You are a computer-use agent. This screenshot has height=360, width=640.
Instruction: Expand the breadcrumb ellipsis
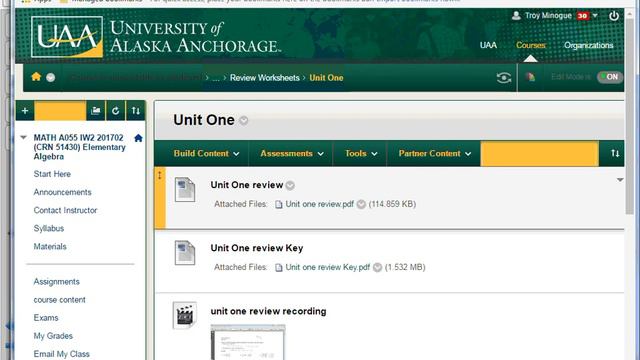click(216, 78)
